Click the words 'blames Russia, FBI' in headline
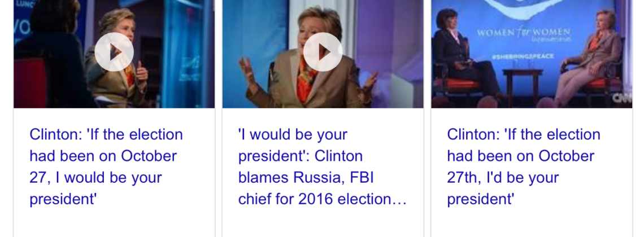The height and width of the screenshot is (237, 644). click(306, 178)
